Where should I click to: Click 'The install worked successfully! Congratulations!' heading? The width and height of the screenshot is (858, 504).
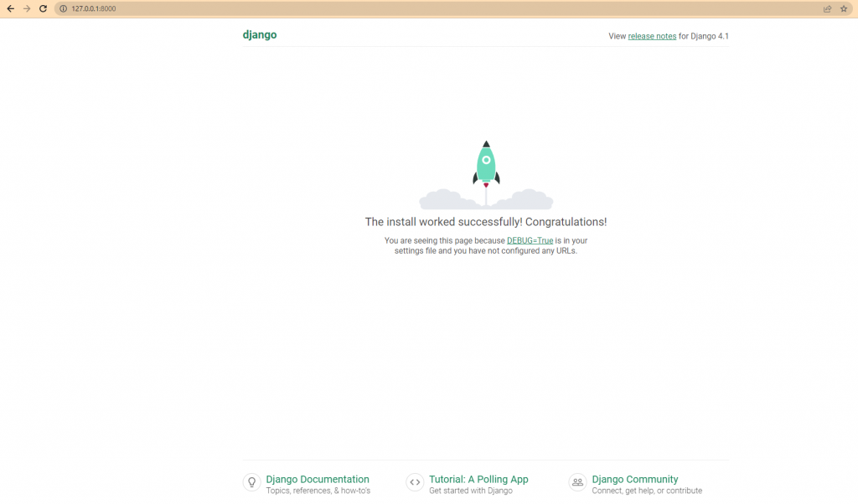coord(486,222)
